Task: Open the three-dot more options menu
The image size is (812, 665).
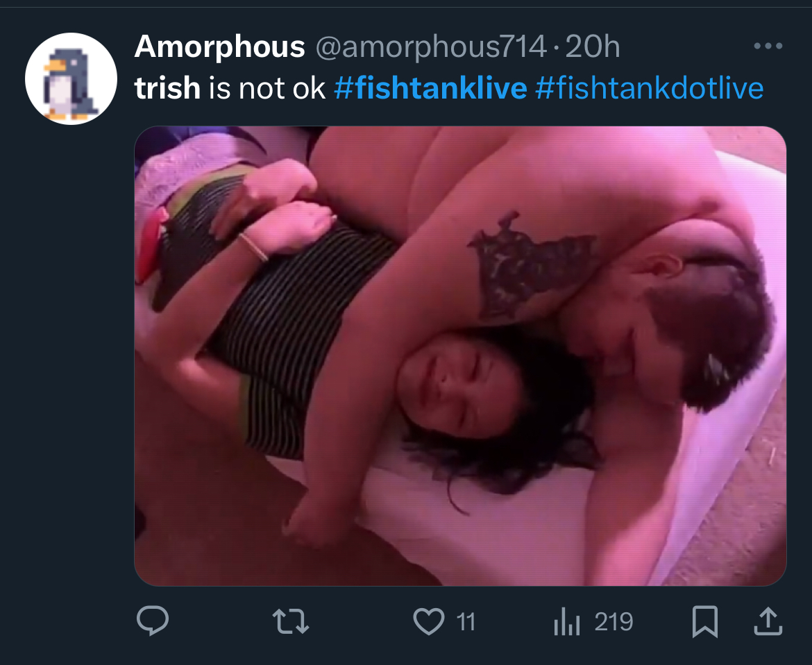Action: [768, 46]
